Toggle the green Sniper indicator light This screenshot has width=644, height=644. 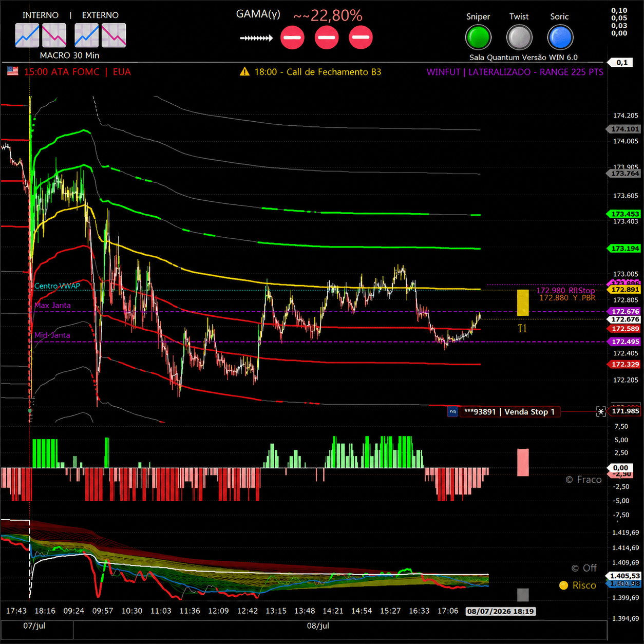478,37
